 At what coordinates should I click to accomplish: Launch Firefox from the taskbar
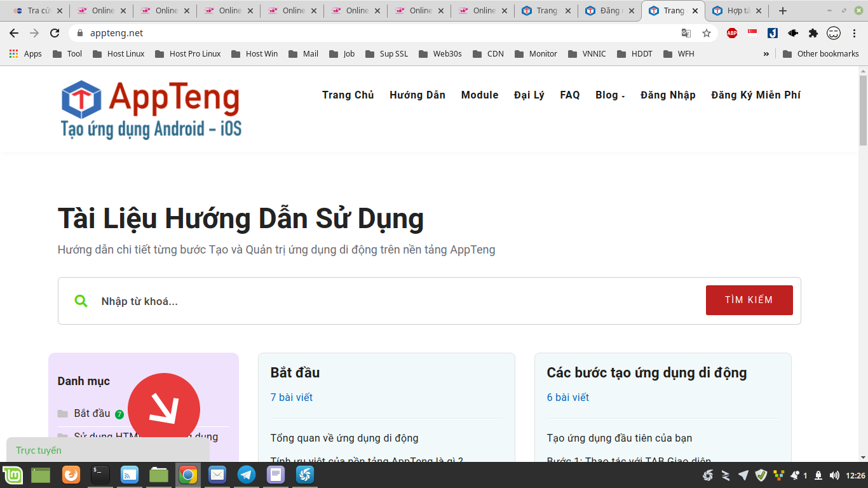(71, 475)
